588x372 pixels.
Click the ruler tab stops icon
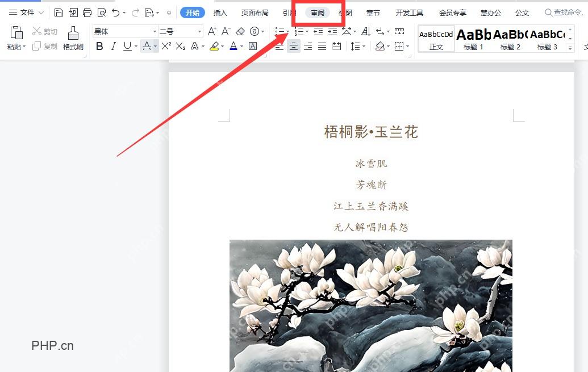[x=399, y=31]
